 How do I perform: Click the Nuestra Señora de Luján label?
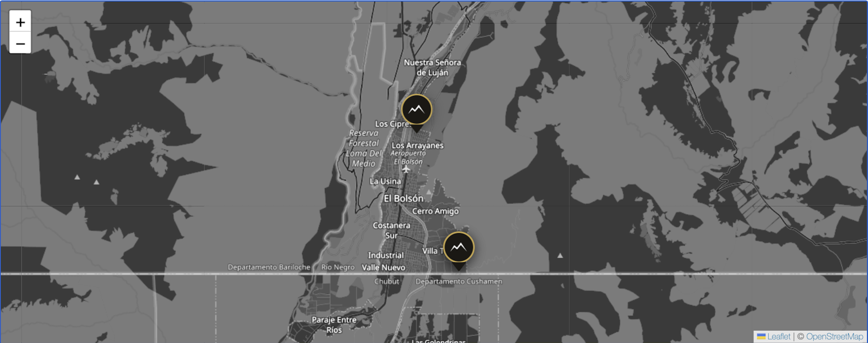click(432, 67)
